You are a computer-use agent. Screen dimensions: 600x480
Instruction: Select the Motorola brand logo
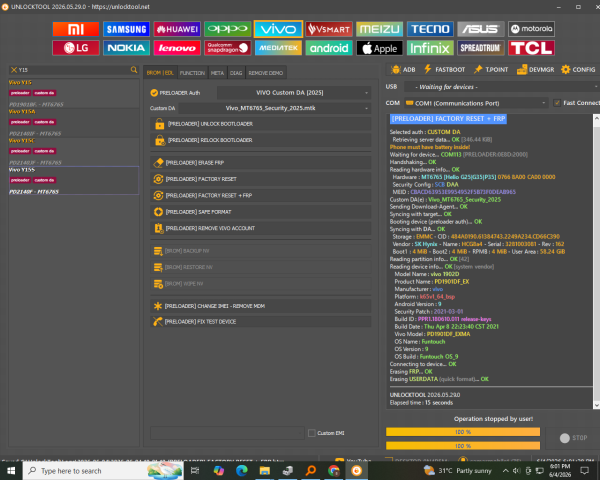pyautogui.click(x=532, y=29)
